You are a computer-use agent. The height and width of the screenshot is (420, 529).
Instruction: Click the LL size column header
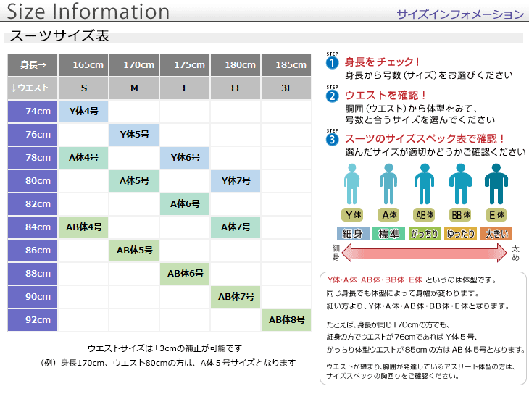[x=236, y=88]
